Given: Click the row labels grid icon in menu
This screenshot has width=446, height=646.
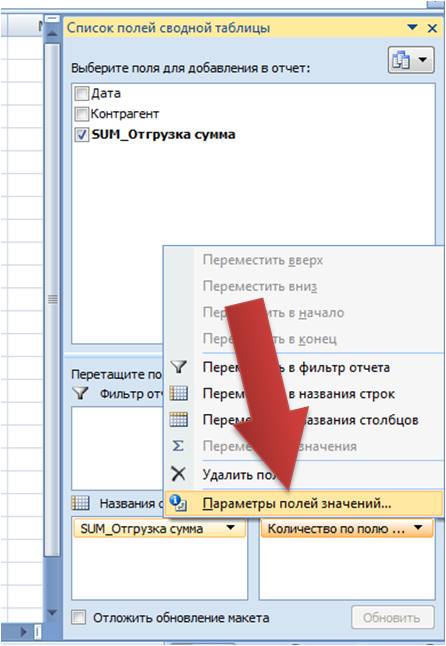Looking at the screenshot, I should coord(179,393).
